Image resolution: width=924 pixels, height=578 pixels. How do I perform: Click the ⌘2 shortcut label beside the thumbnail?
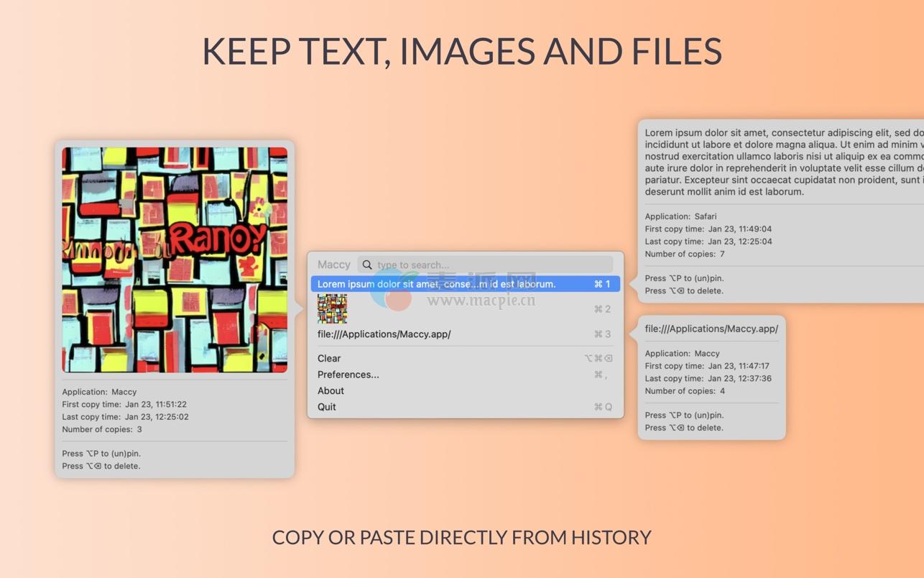[x=601, y=309]
